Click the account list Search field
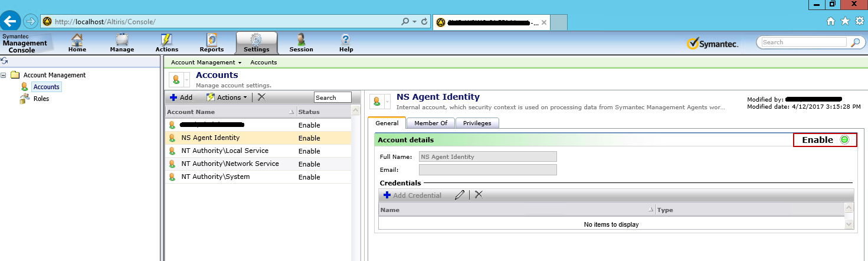Image resolution: width=868 pixels, height=261 pixels. [x=332, y=97]
